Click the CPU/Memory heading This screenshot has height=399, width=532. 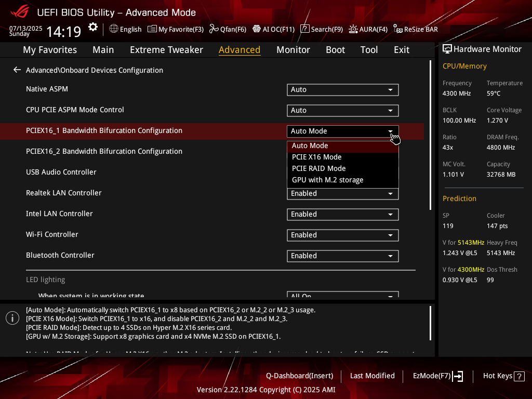tap(464, 66)
